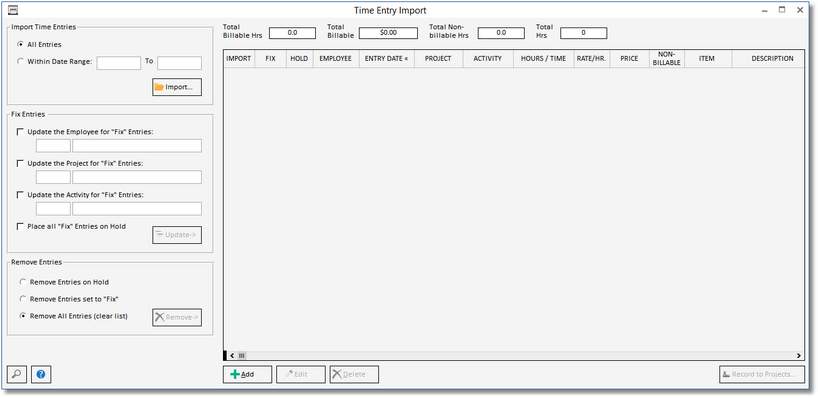
Task: Sort by the NON-BILLABLE column header
Action: pyautogui.click(x=666, y=58)
